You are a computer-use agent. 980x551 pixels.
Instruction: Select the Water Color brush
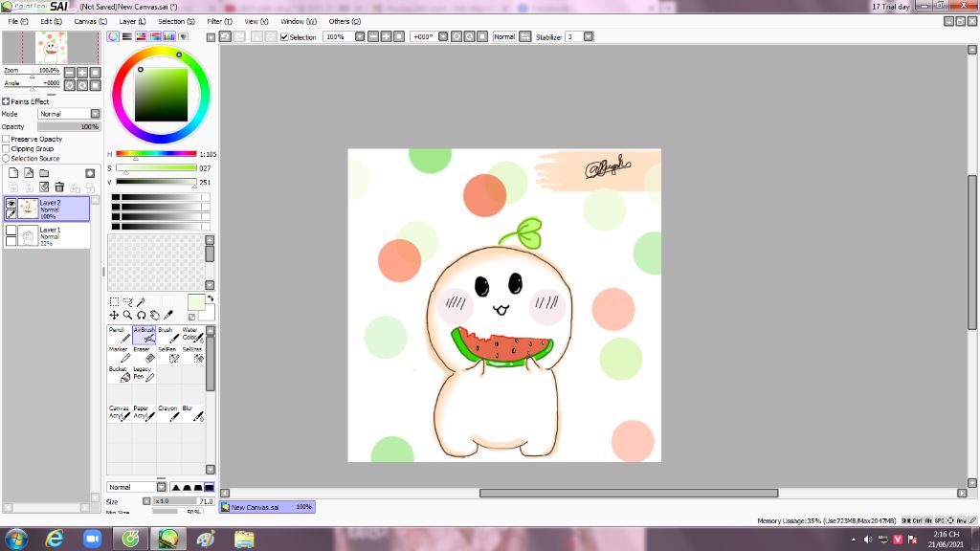tap(191, 335)
